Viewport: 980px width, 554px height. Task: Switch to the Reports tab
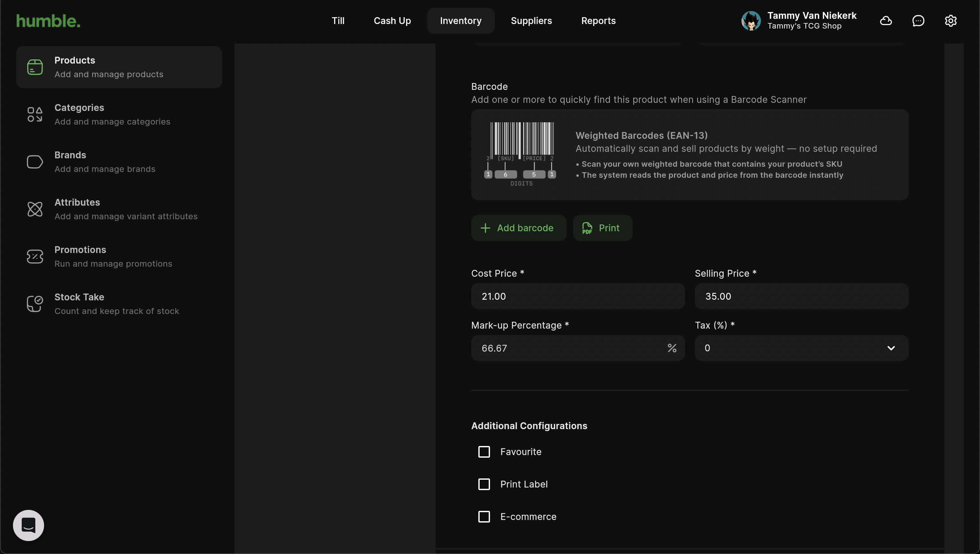coord(598,21)
